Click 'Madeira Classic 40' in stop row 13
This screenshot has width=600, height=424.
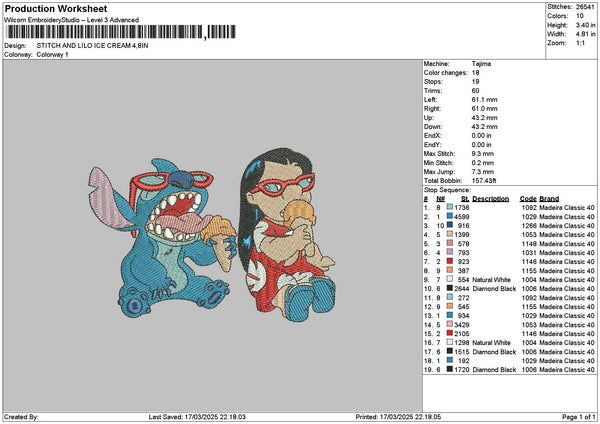567,316
